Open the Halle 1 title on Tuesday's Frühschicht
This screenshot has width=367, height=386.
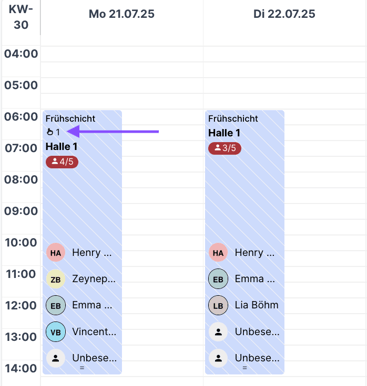tap(224, 133)
